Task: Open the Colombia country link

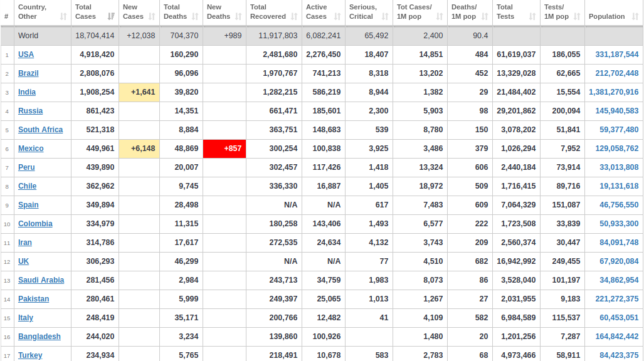Action: point(35,224)
